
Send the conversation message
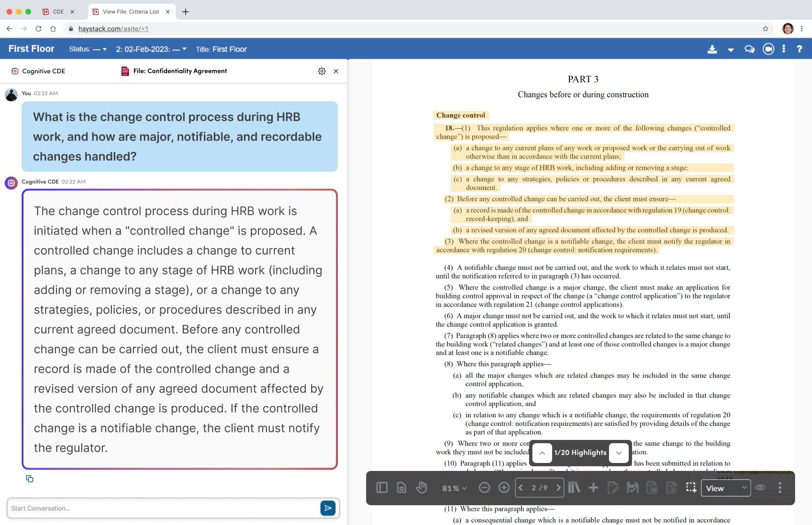(x=328, y=508)
